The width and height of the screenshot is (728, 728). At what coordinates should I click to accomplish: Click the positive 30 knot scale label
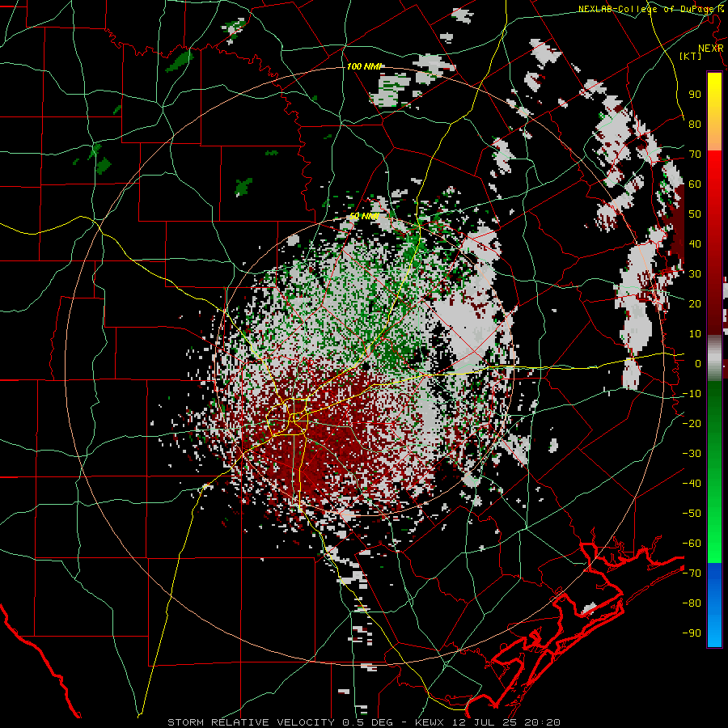point(695,274)
